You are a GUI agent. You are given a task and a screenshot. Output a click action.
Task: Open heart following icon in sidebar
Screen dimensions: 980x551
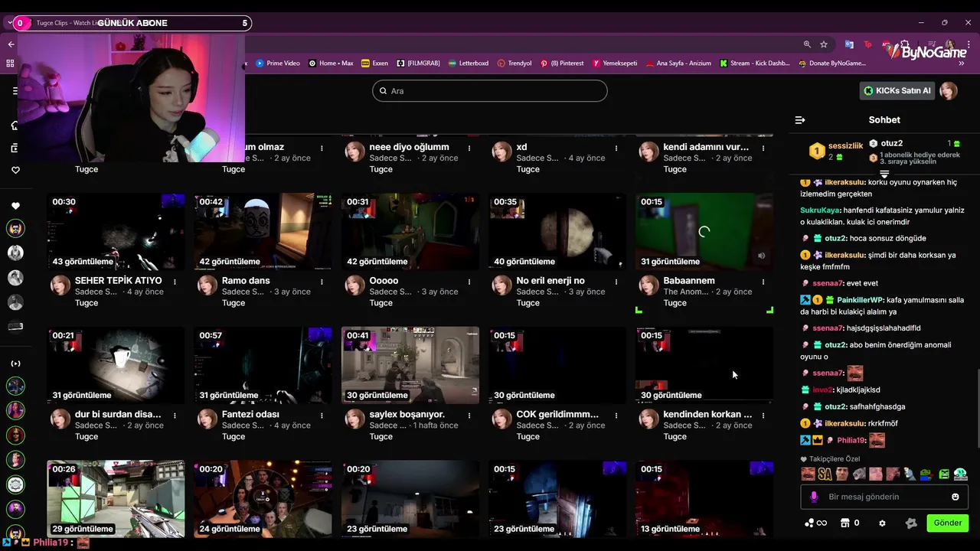(x=15, y=170)
